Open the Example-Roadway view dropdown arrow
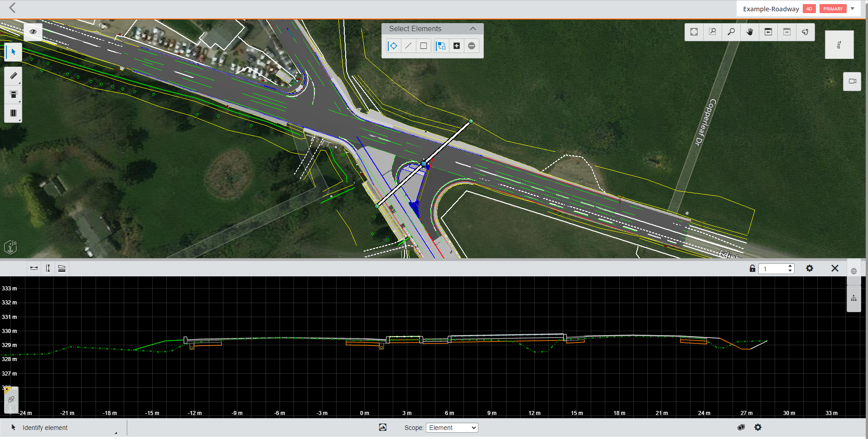Viewport: 868px width, 439px height. click(x=853, y=8)
